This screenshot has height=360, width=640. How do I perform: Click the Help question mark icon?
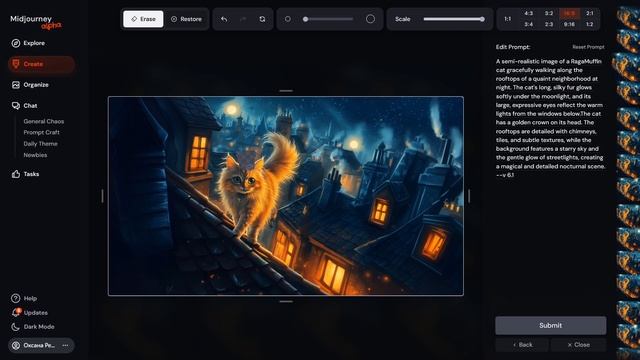coord(16,298)
